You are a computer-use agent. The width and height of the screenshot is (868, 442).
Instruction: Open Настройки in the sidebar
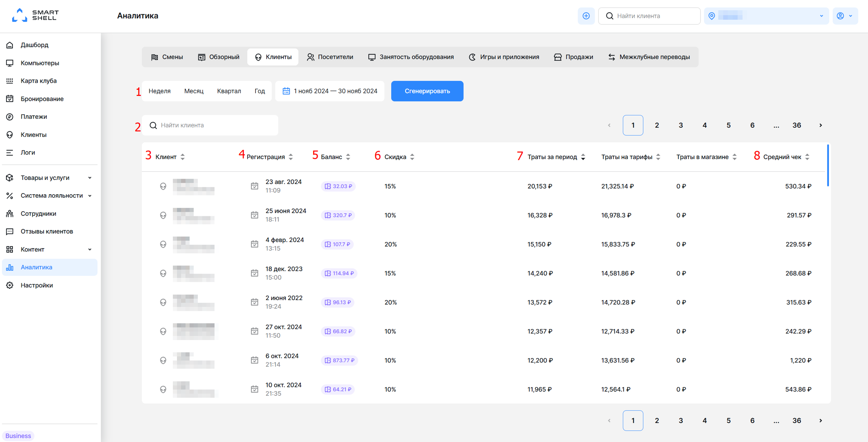click(x=50, y=285)
